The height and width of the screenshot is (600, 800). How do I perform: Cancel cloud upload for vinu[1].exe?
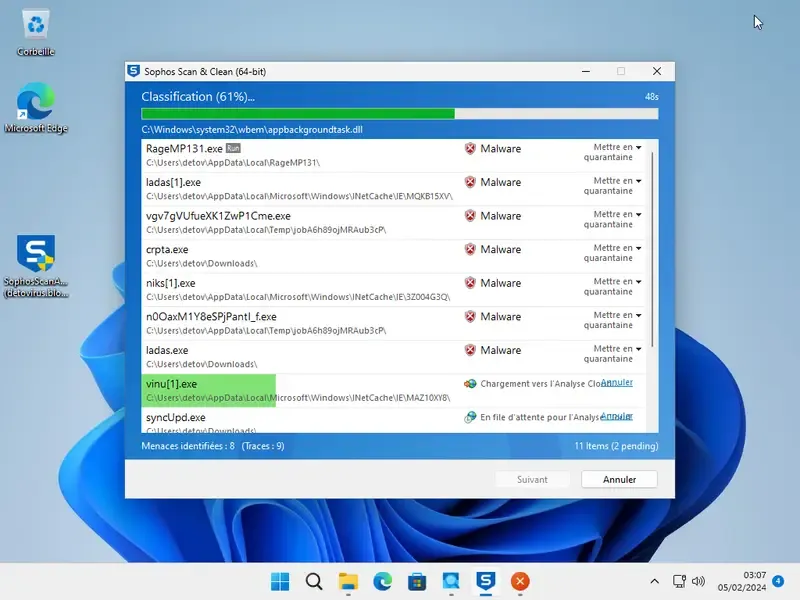pyautogui.click(x=617, y=383)
